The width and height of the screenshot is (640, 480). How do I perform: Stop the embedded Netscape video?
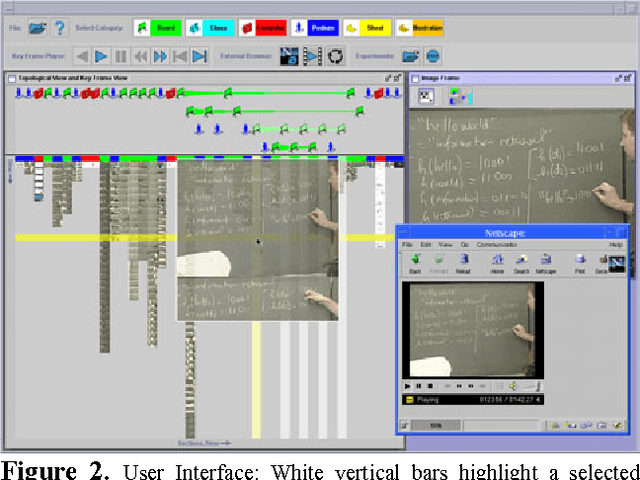[x=430, y=386]
